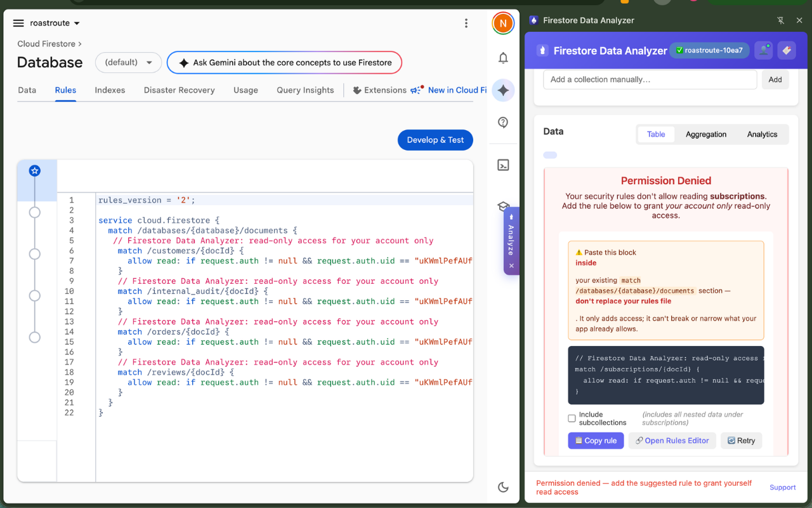The image size is (812, 508).
Task: Open the help question mark icon
Action: point(503,123)
